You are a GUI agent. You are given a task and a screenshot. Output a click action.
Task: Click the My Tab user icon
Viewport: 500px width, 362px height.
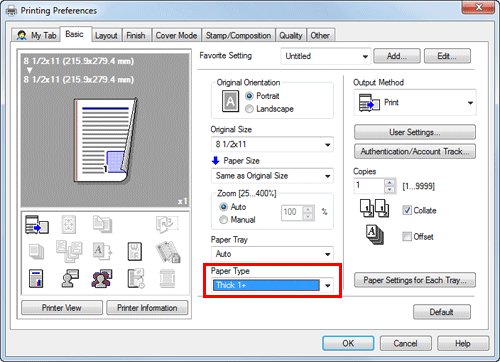22,35
